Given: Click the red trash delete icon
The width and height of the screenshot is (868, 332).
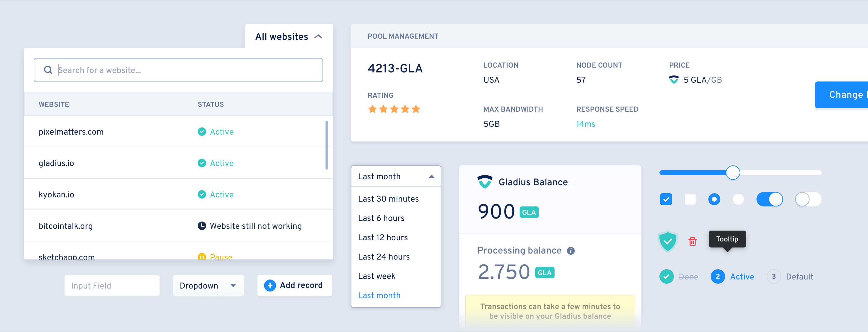Looking at the screenshot, I should point(692,241).
